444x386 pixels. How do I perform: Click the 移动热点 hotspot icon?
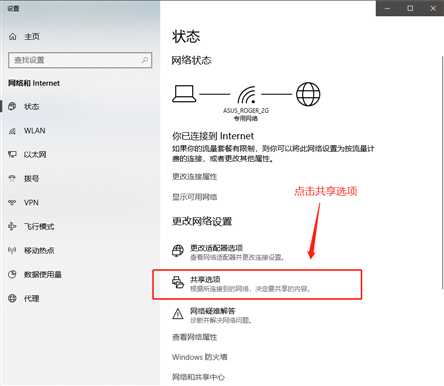tap(12, 250)
